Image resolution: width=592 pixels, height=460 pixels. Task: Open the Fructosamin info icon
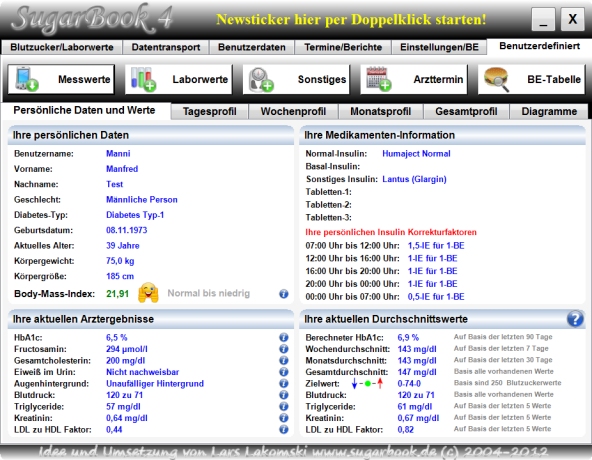284,349
